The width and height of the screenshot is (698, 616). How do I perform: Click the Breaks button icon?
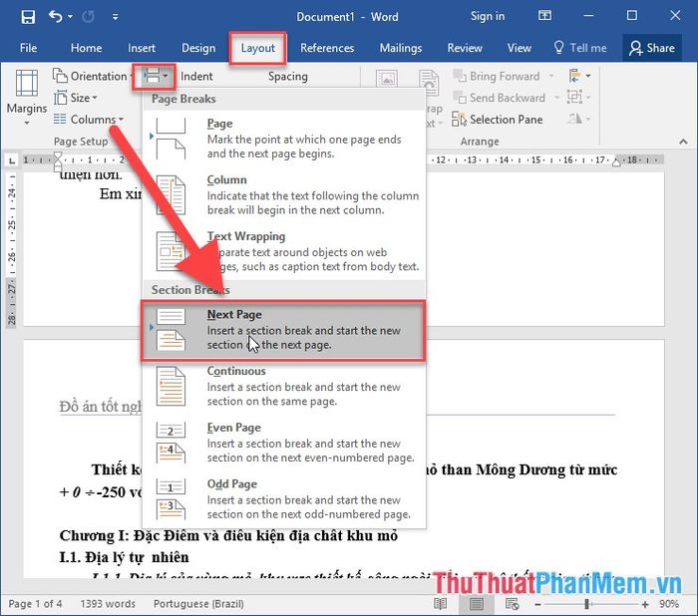click(x=154, y=76)
